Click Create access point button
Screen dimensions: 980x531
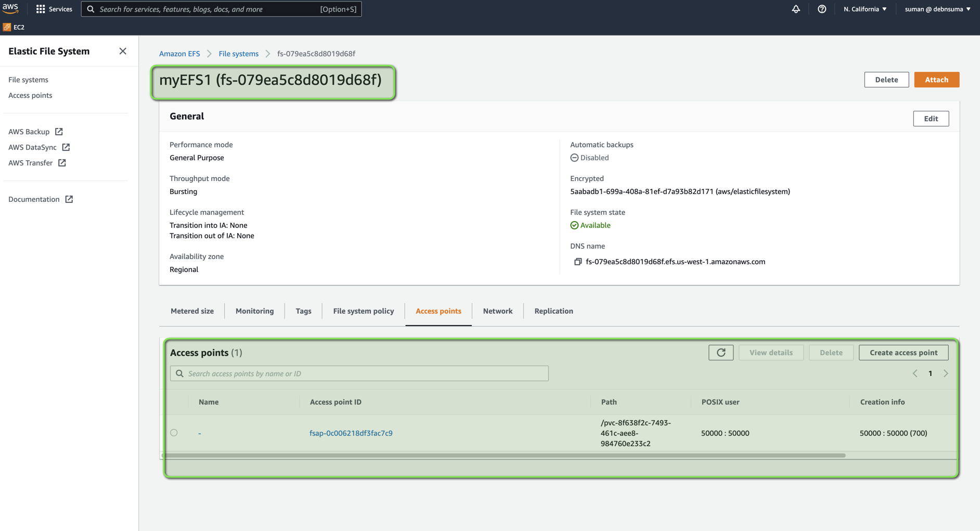tap(904, 353)
